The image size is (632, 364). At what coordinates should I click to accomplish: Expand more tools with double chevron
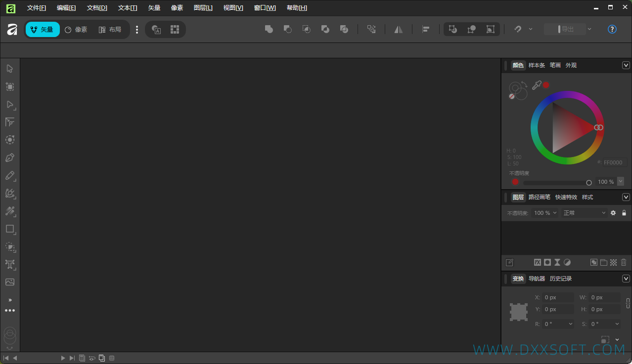pos(10,300)
